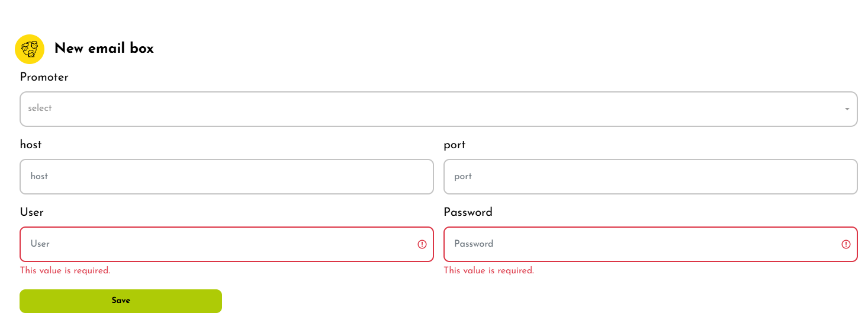The image size is (868, 335).
Task: Click the required-value error under Password
Action: 489,271
